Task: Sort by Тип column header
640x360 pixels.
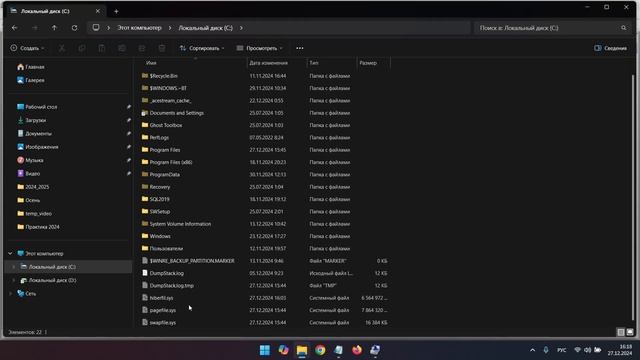Action: 313,63
